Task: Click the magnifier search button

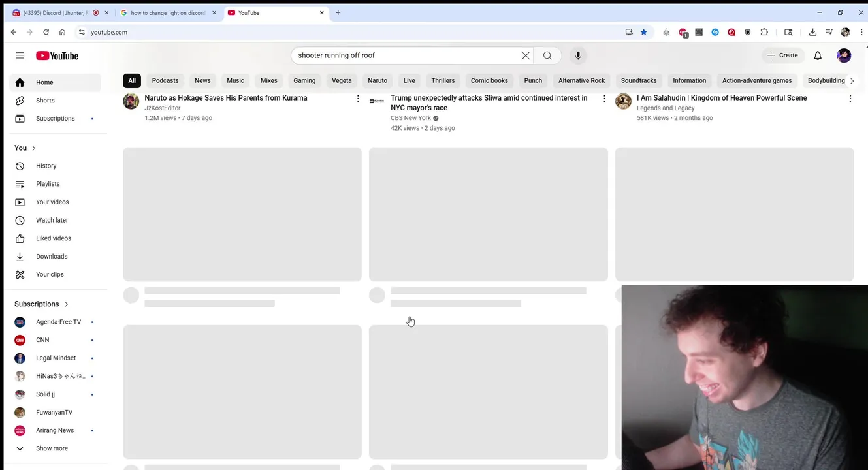Action: pyautogui.click(x=547, y=55)
